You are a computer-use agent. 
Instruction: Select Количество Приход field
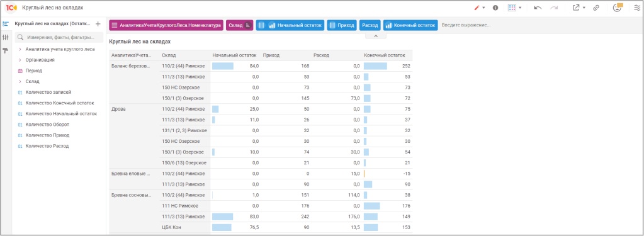point(47,135)
